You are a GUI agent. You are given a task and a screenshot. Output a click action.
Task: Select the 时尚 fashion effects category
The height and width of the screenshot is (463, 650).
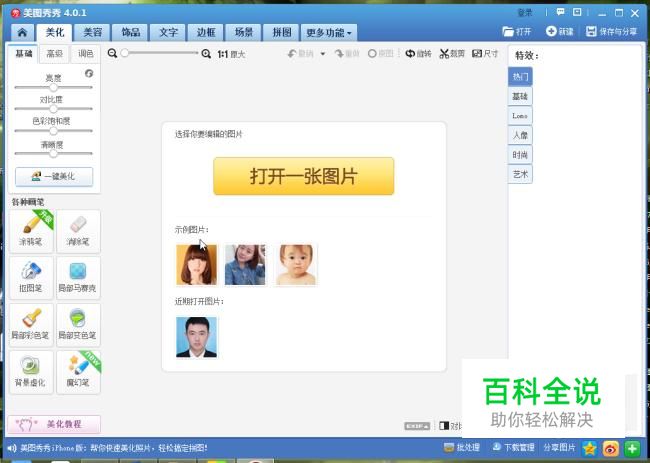tap(520, 155)
